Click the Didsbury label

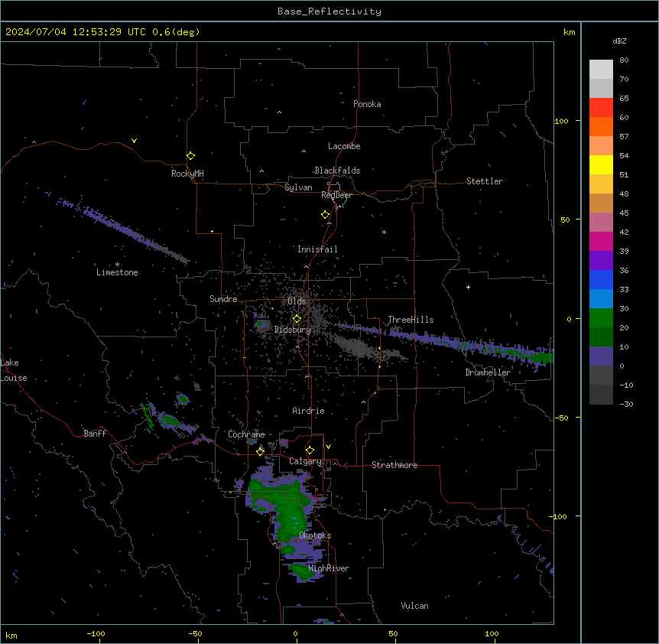click(x=293, y=330)
